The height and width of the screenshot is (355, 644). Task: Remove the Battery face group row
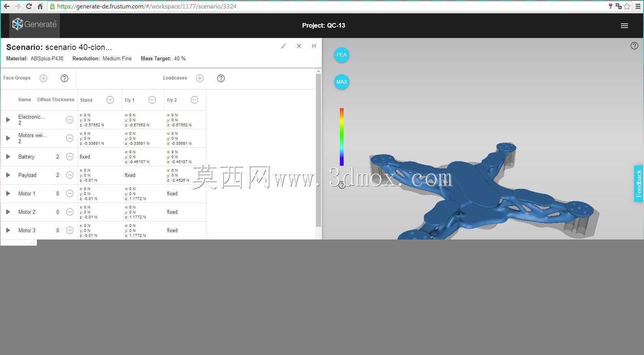70,157
